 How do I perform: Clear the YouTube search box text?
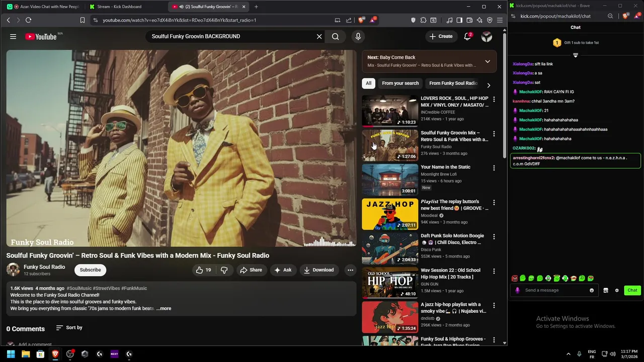(319, 36)
